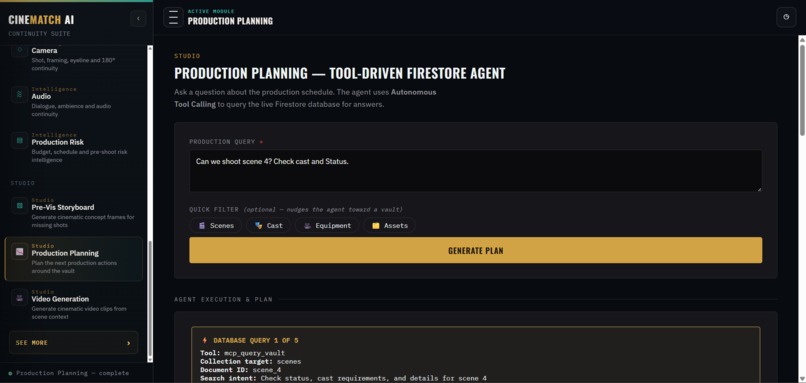The height and width of the screenshot is (383, 806).
Task: Click the Audio module icon
Action: (x=20, y=95)
